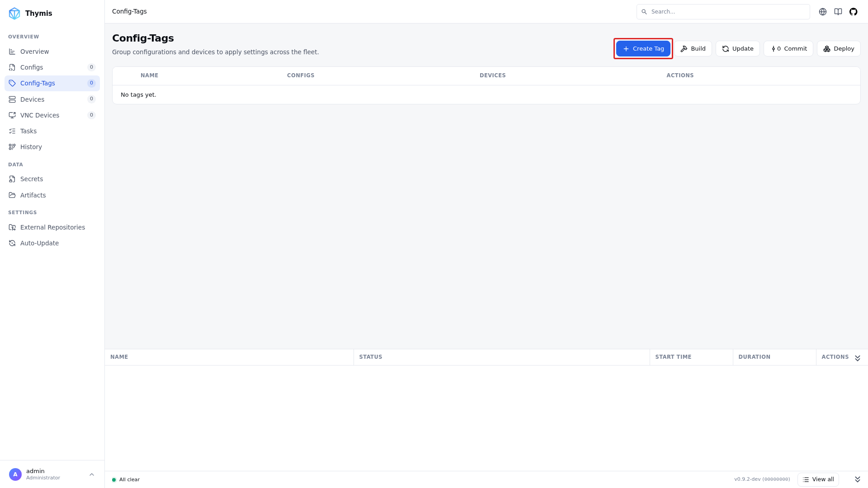Click the Thymis logo icon

14,14
